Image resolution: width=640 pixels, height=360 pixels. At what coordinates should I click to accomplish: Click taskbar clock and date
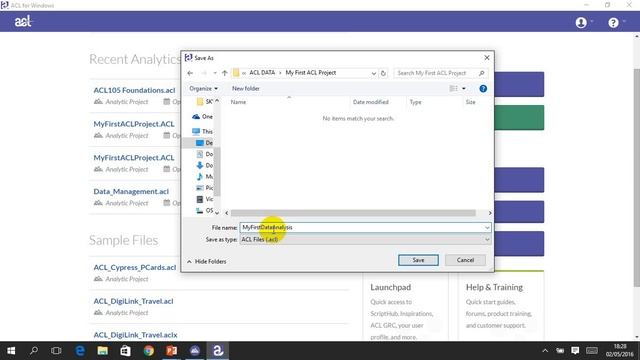coord(619,351)
